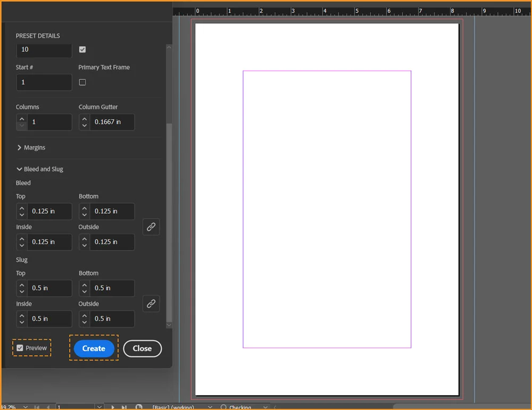Viewport: 532px width, 410px height.
Task: Click the chain icon to link slug values
Action: (x=151, y=303)
